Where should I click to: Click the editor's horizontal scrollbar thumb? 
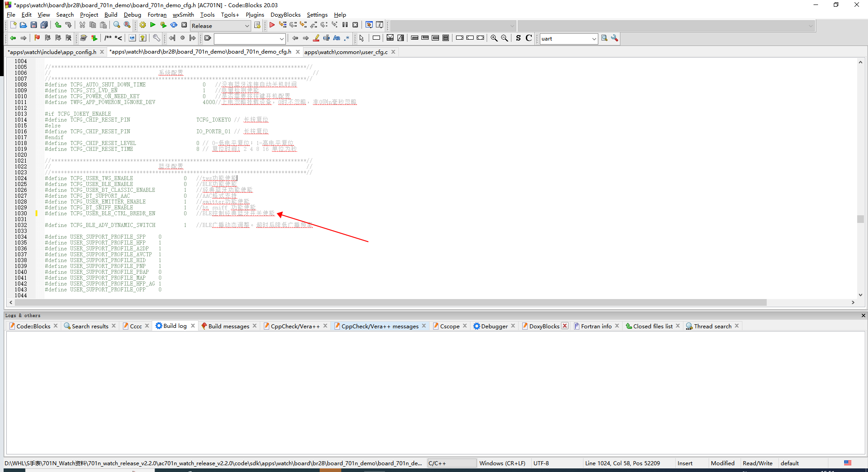tap(391, 302)
